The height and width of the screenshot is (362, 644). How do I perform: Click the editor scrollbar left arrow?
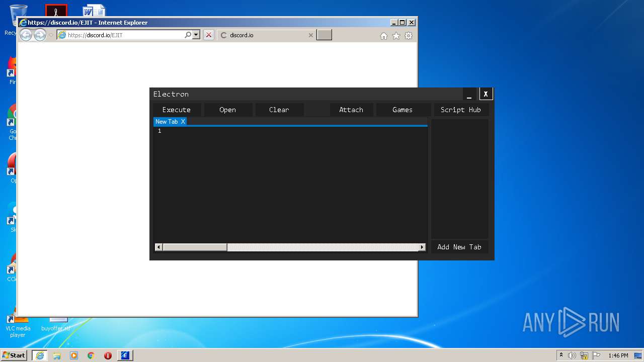158,247
